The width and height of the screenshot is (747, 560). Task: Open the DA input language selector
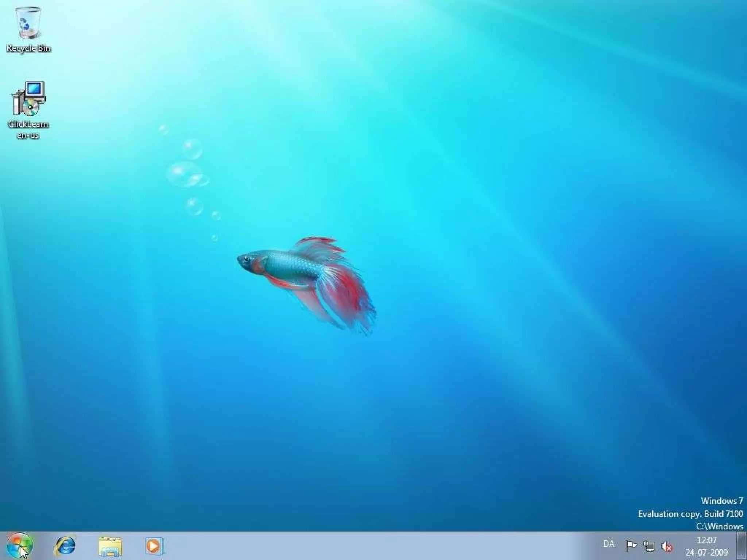coord(608,544)
